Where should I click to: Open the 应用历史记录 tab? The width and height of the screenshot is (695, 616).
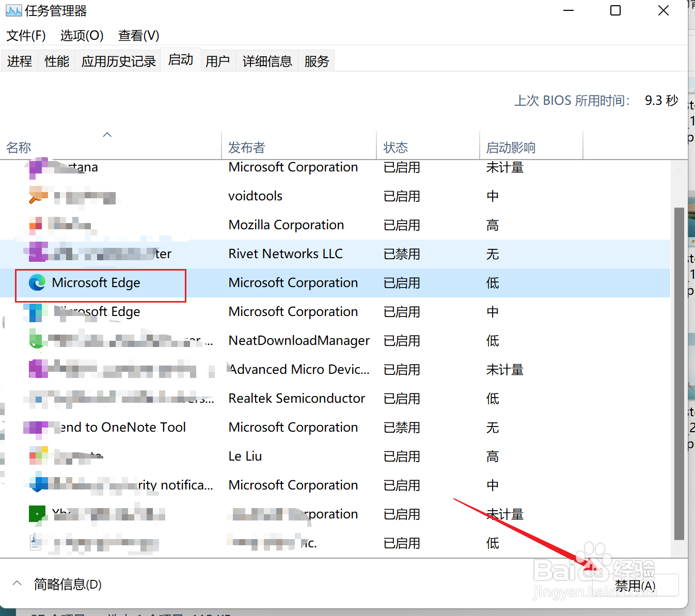[118, 61]
